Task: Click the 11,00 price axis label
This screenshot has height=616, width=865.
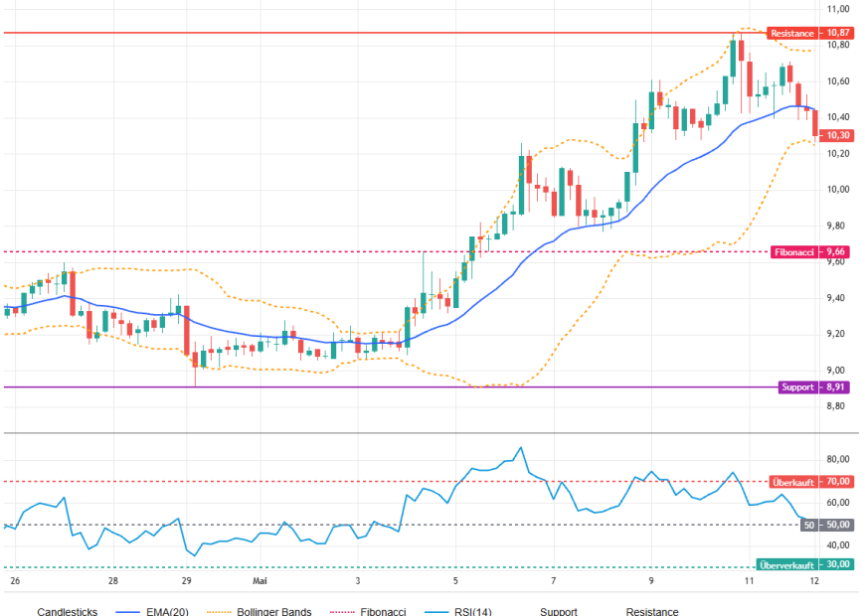Action: 838,9
